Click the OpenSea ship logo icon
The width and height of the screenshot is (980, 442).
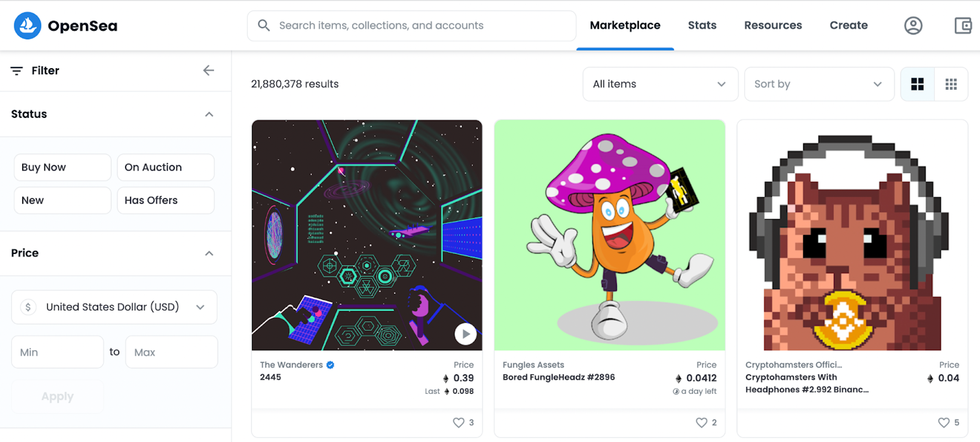27,26
